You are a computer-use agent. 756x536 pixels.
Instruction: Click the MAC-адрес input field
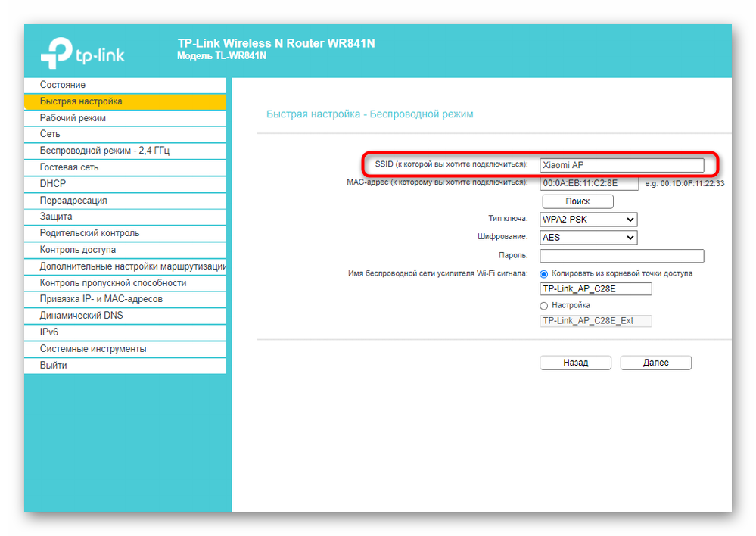click(x=589, y=183)
